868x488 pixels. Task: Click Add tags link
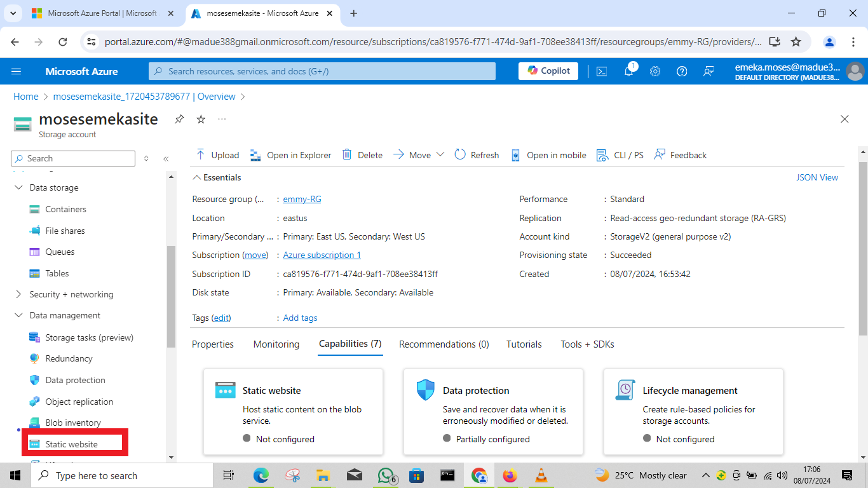click(x=301, y=318)
